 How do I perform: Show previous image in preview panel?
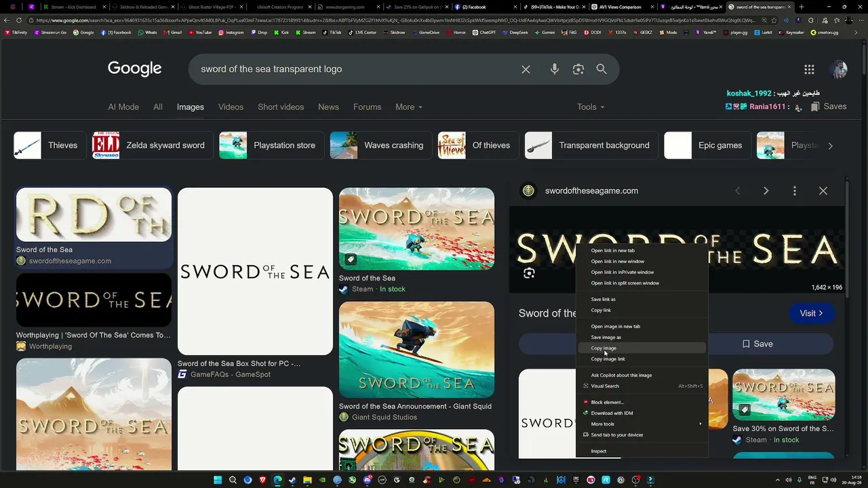point(738,191)
